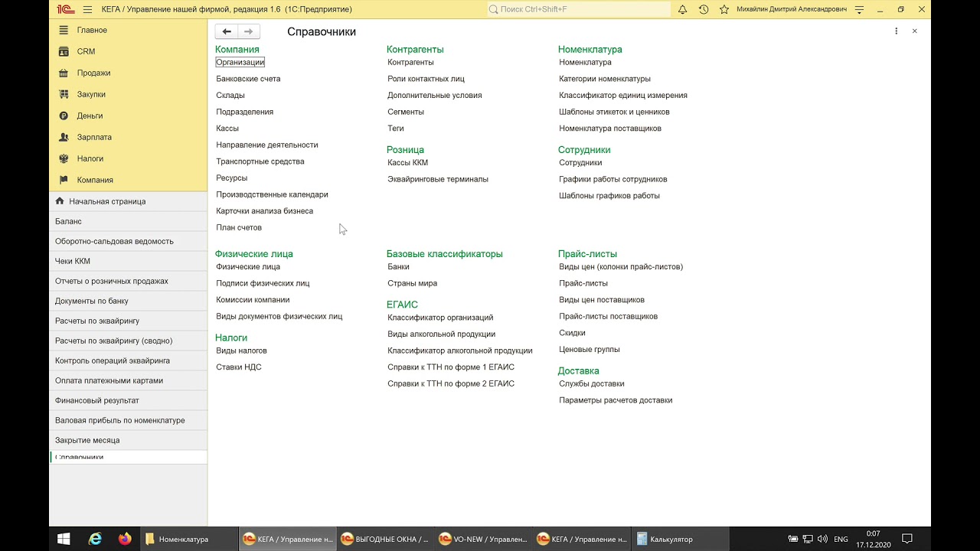Open the volume control in system tray
The height and width of the screenshot is (551, 980).
click(x=822, y=539)
